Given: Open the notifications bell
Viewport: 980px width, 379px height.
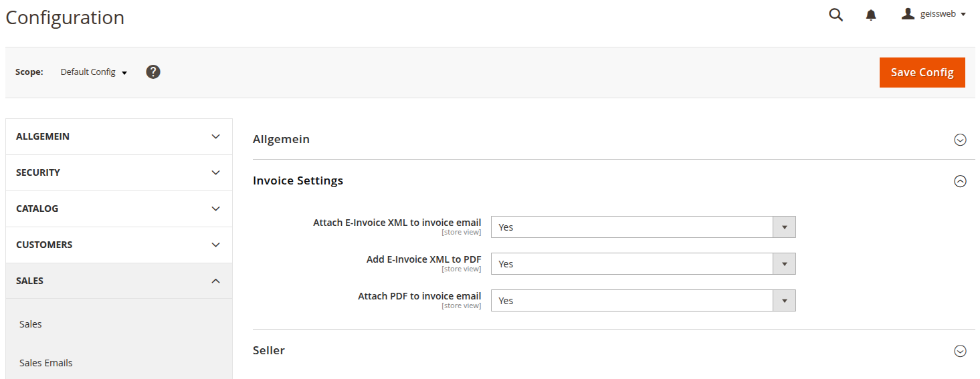Looking at the screenshot, I should 871,15.
